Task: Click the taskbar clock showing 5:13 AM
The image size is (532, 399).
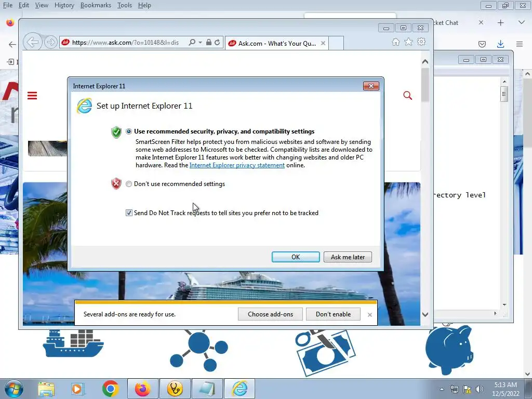Action: coord(506,389)
